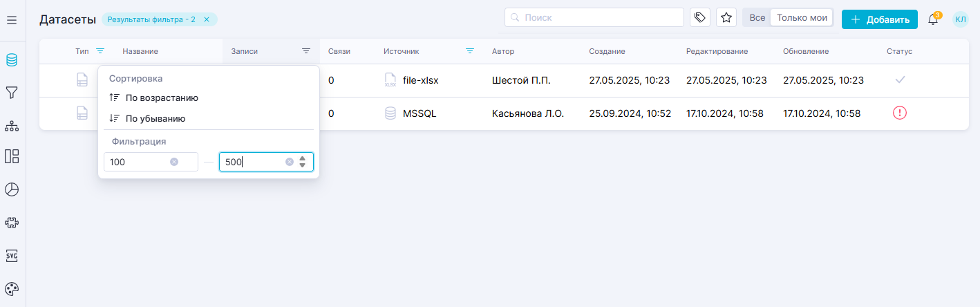
Task: Open the puzzle plugins sidebar icon
Action: click(12, 223)
